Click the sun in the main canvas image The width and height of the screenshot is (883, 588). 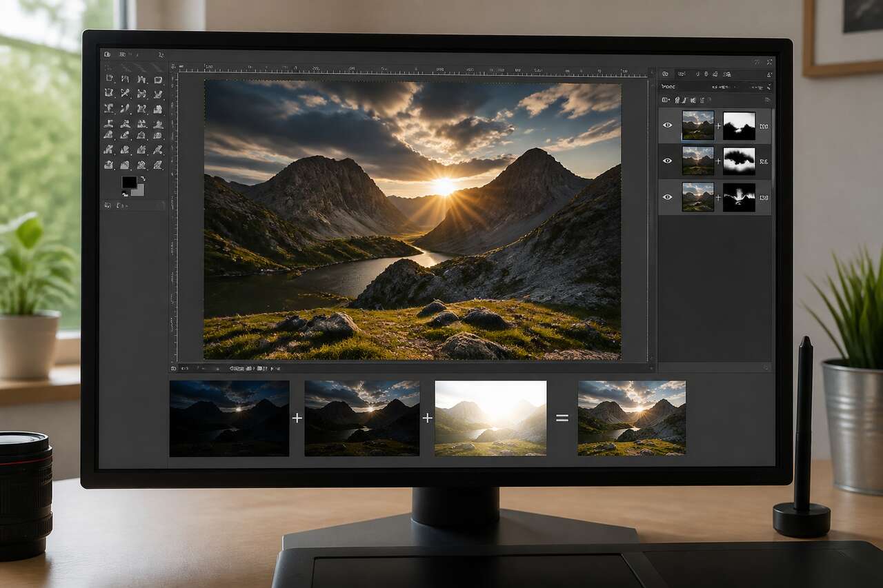click(x=444, y=187)
